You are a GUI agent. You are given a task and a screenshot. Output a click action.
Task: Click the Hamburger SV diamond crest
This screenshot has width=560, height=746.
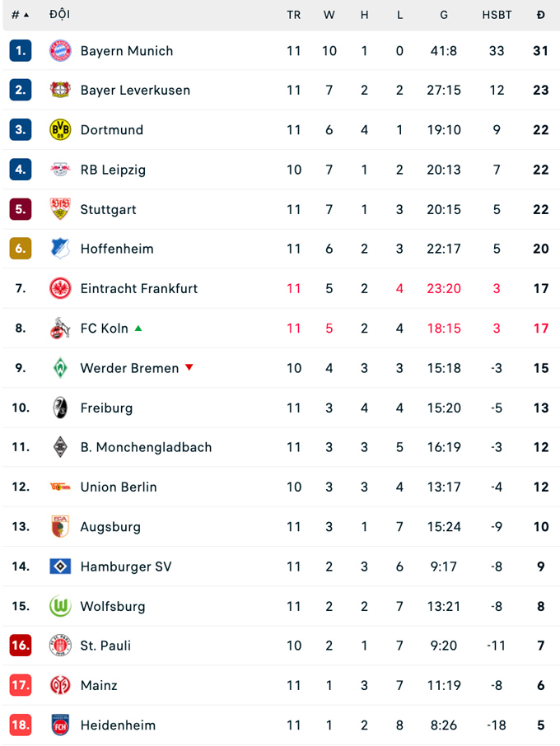[x=60, y=566]
